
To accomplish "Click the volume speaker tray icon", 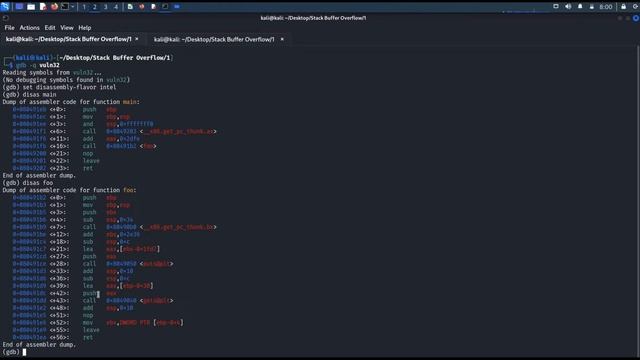I will click(x=568, y=7).
